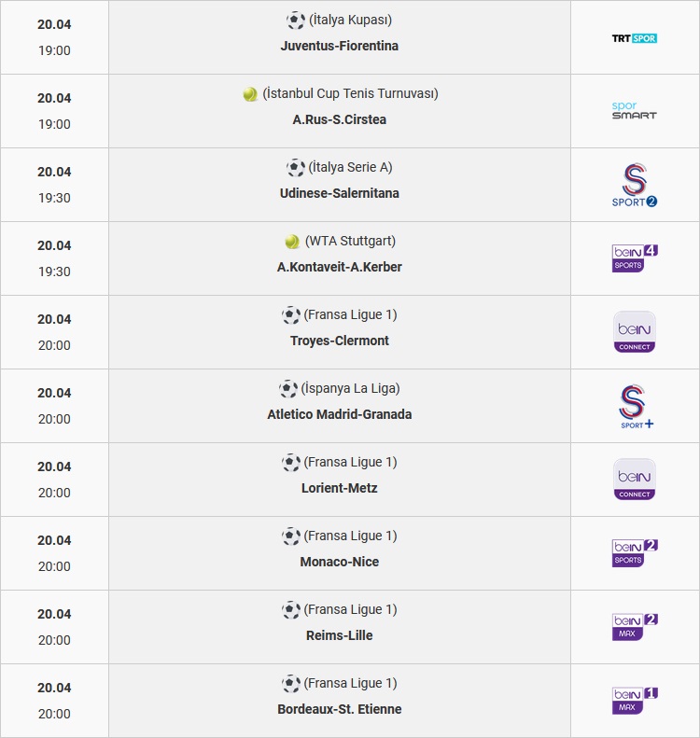Select the S Sport 2 logo

pos(634,185)
